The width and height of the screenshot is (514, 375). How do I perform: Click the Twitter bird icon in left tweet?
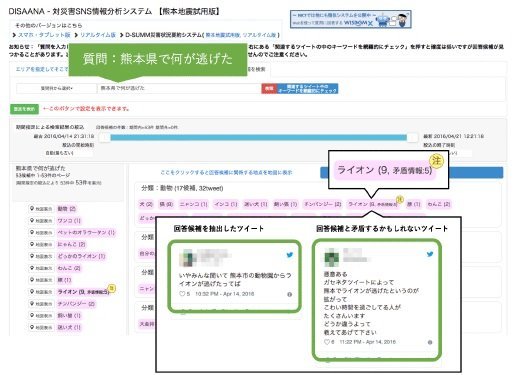[290, 255]
